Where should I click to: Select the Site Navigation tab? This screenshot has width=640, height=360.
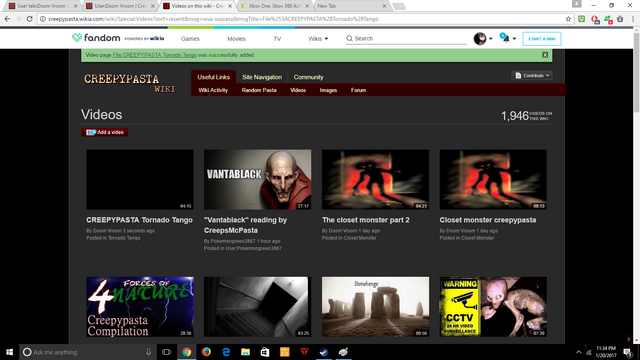pyautogui.click(x=262, y=77)
